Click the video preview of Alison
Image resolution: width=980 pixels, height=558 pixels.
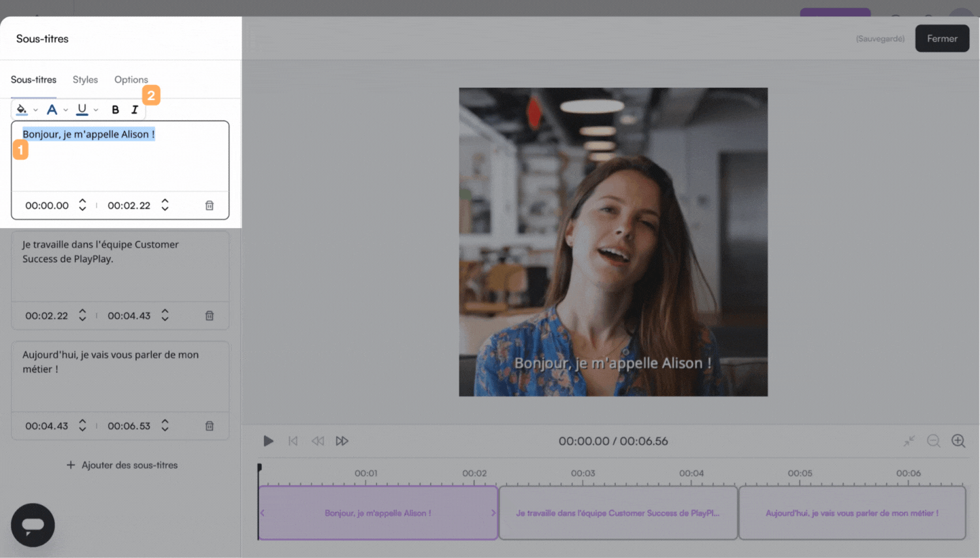[x=613, y=242]
